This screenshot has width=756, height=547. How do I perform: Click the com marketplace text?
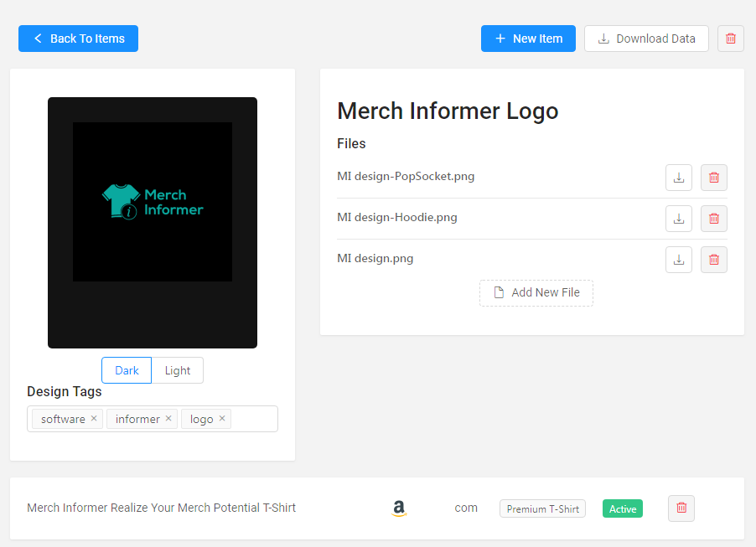466,508
